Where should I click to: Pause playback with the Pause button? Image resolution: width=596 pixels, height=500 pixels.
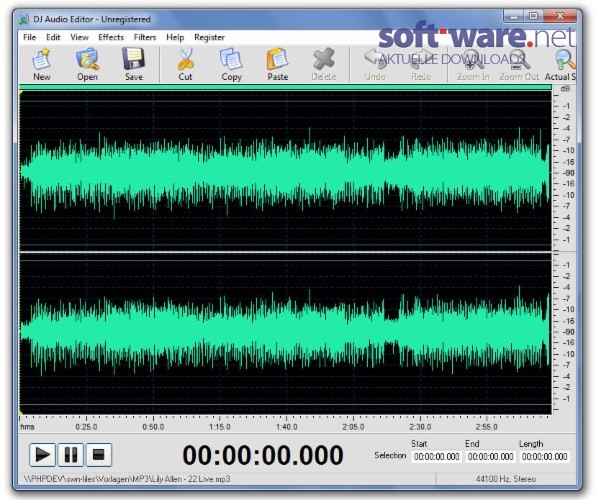point(71,454)
